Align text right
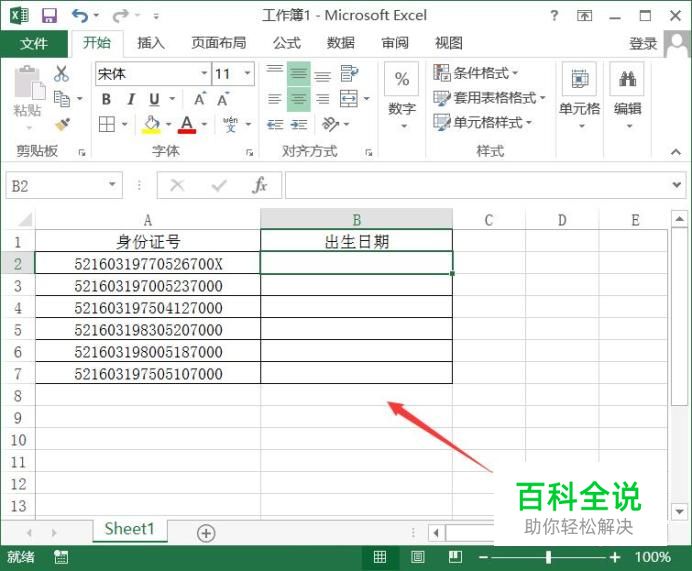 323,99
